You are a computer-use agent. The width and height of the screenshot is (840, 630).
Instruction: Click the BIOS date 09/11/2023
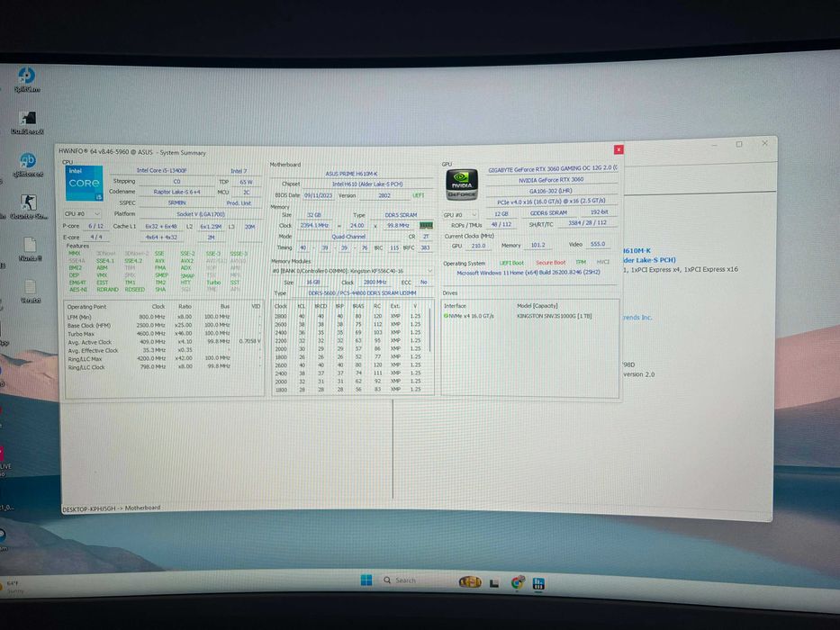(x=318, y=195)
